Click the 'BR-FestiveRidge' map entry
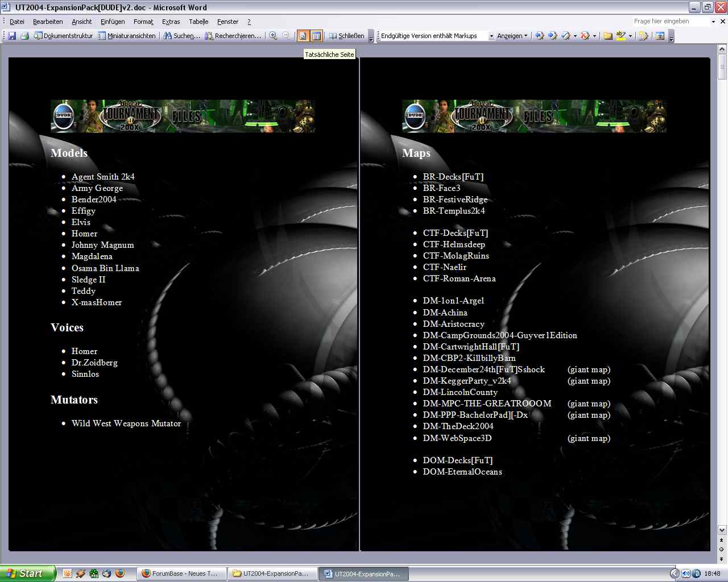Viewport: 728px width, 582px height. click(x=455, y=199)
